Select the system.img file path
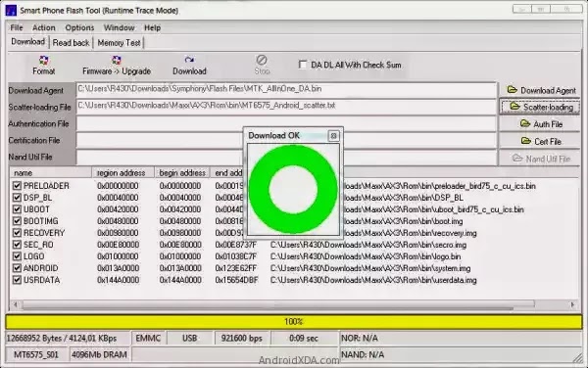Screen dimensions: 588x368 click(x=370, y=268)
